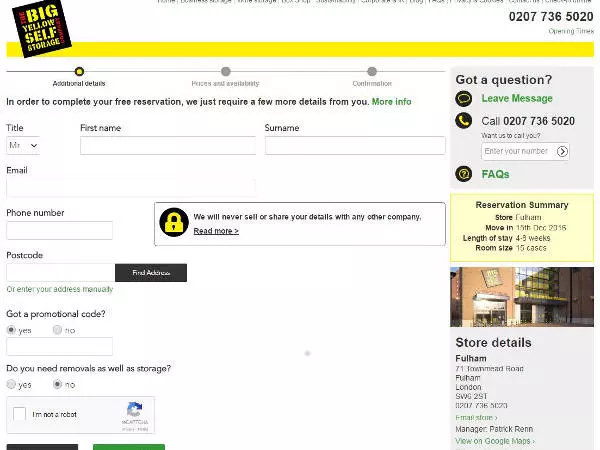Choose 'yes' for needing removals

pos(12,384)
